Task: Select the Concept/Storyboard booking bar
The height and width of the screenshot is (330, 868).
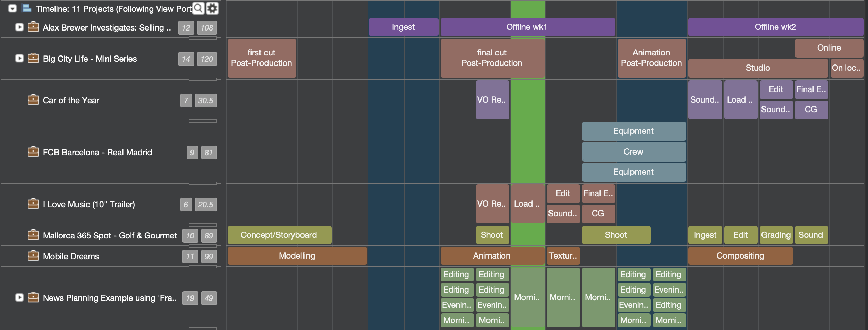Action: (x=279, y=235)
